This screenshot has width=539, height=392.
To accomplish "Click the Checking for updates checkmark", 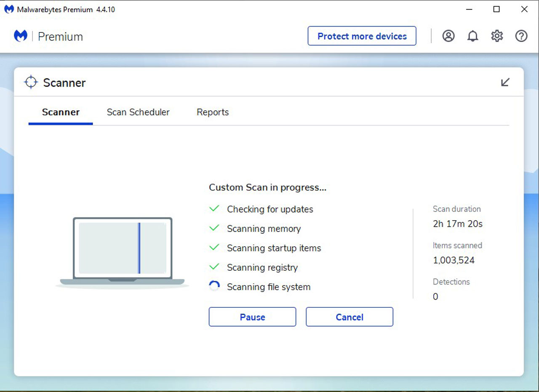I will (x=214, y=208).
